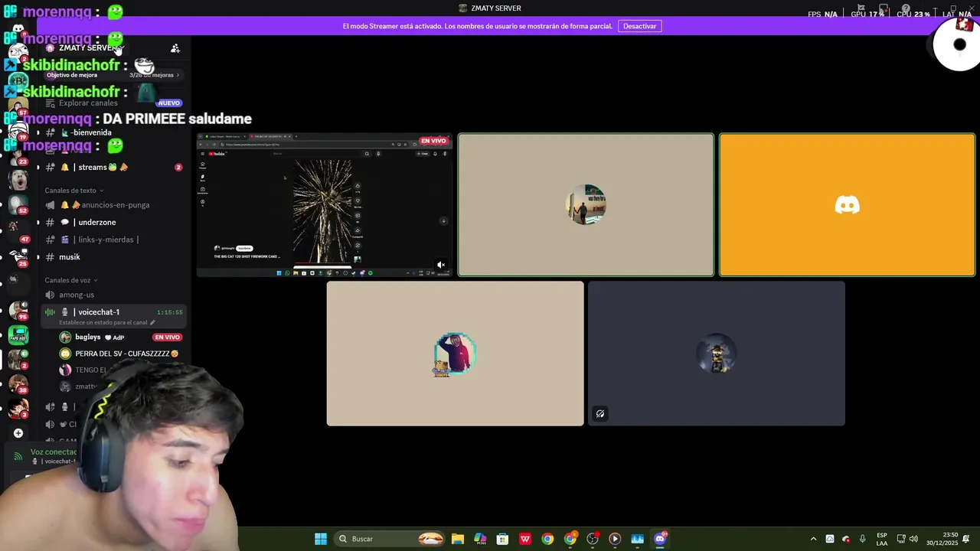This screenshot has height=551, width=980.
Task: Open the anuncios-en-punga announcement channel
Action: pyautogui.click(x=113, y=205)
